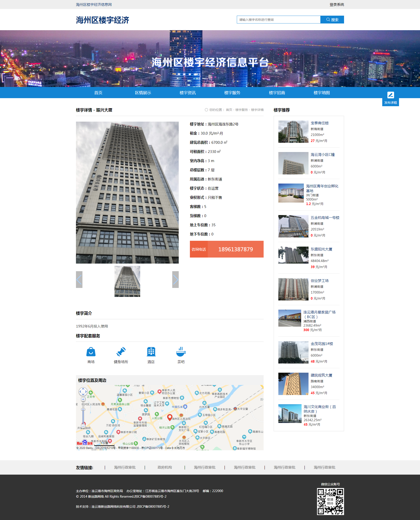Select the building photo thumbnail in carousel
Viewport: 420px width, 520px height.
tap(127, 281)
